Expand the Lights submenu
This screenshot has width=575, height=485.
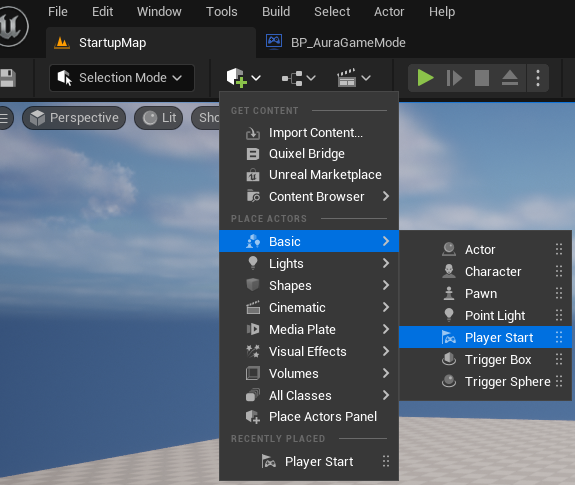(x=309, y=263)
